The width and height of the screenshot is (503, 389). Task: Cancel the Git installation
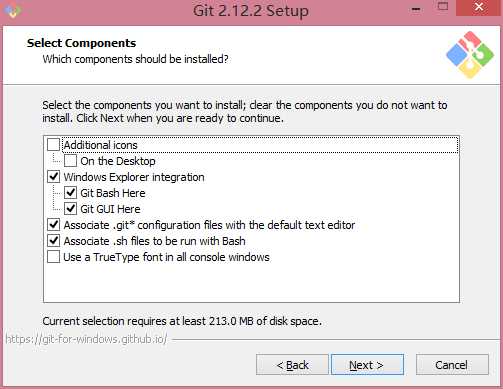(x=452, y=365)
